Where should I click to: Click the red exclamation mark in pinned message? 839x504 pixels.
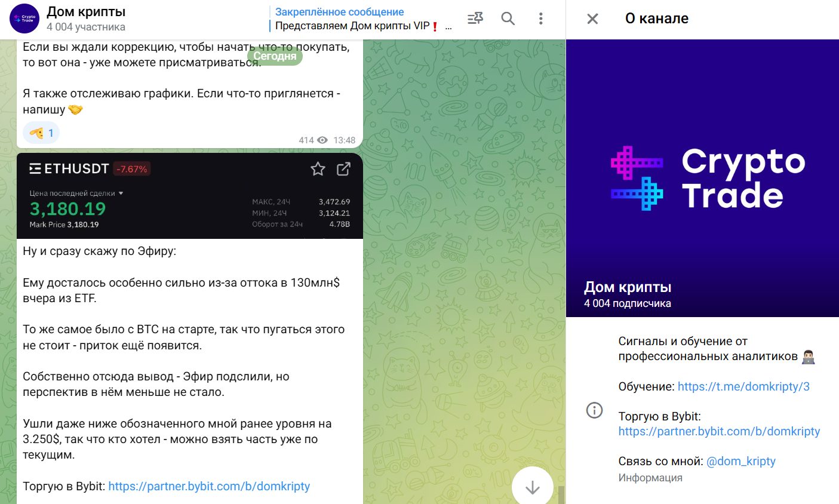435,26
